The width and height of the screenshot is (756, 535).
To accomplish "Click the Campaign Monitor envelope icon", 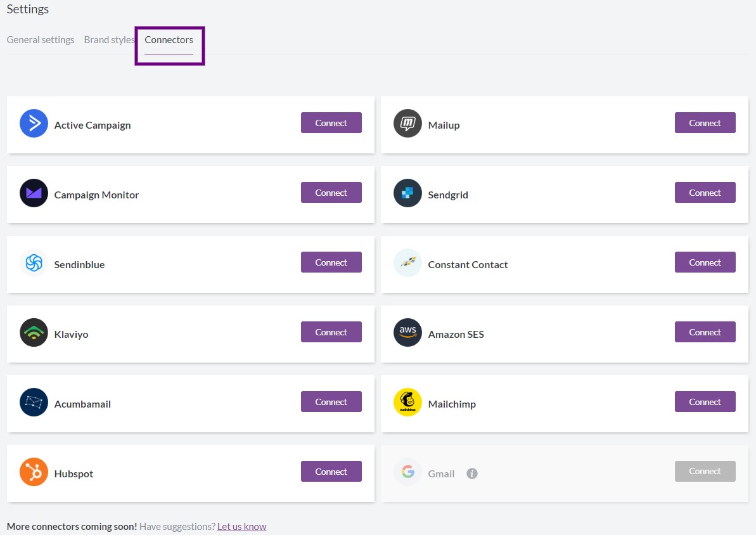I will tap(34, 193).
